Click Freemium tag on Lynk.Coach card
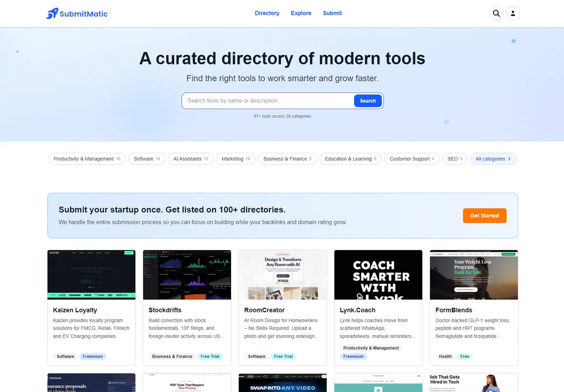Viewport: 564px width, 392px height. tap(353, 356)
